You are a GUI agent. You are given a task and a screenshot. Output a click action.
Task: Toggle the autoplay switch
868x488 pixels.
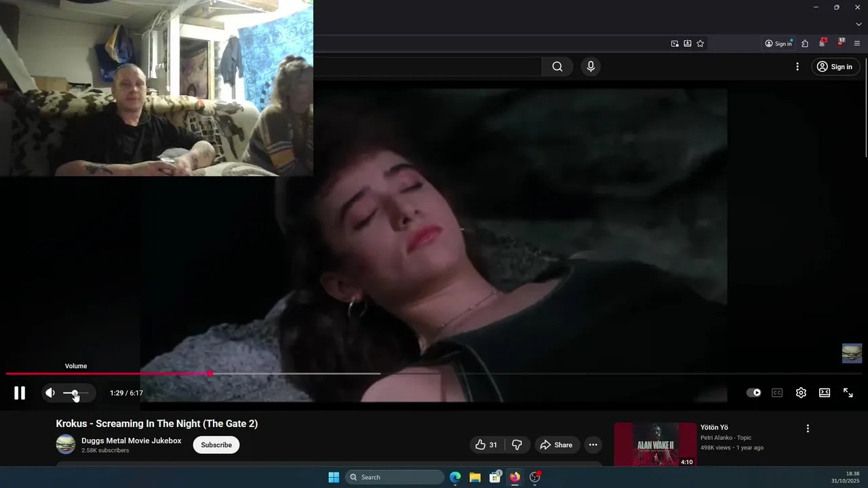pos(753,393)
